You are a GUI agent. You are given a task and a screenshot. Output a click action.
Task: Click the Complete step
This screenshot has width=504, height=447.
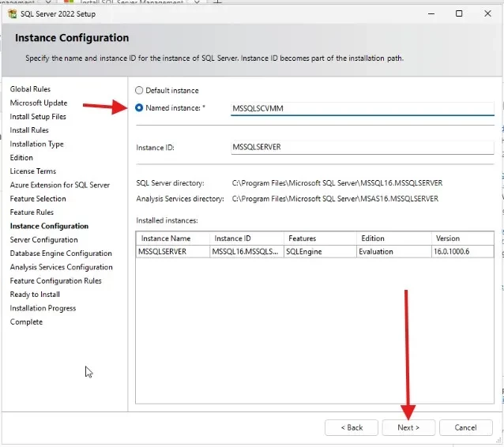26,321
